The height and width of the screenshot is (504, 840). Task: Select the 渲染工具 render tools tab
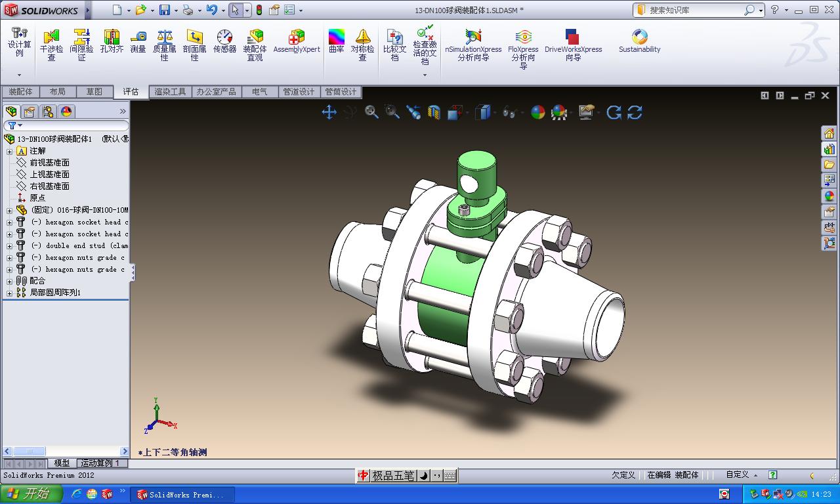click(x=170, y=92)
